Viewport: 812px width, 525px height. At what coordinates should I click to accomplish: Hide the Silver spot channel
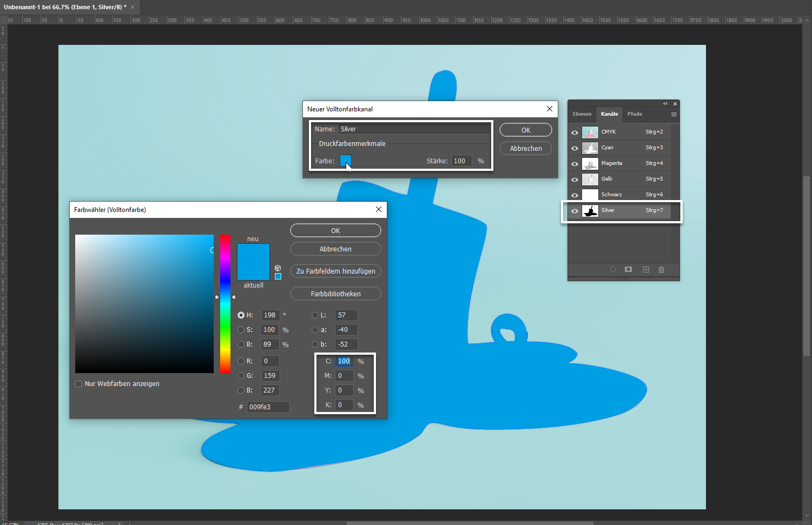point(575,211)
